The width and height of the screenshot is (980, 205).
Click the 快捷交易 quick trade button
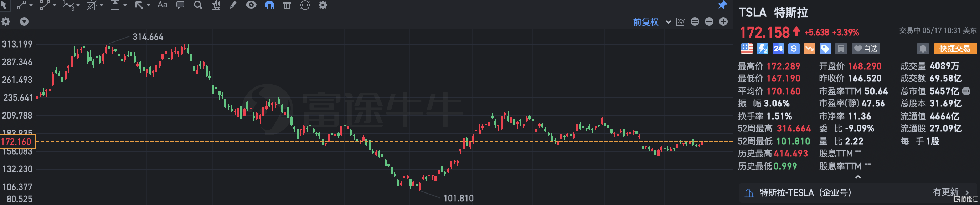pyautogui.click(x=955, y=48)
